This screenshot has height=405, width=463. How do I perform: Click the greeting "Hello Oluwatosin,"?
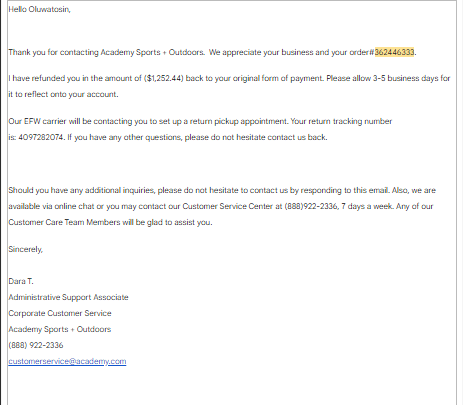click(39, 9)
